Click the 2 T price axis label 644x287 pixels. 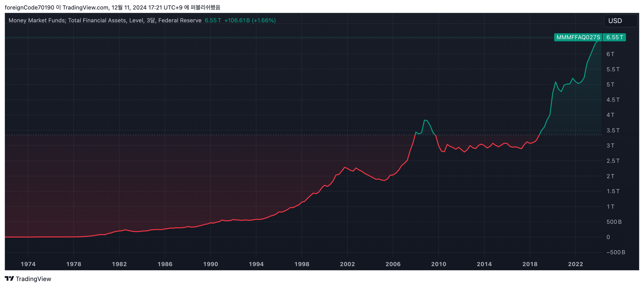[x=610, y=176]
